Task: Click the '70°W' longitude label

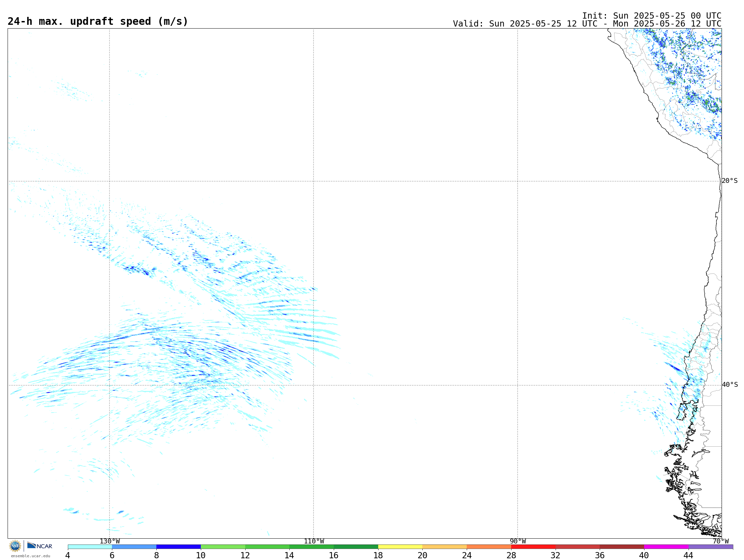Action: (x=721, y=541)
